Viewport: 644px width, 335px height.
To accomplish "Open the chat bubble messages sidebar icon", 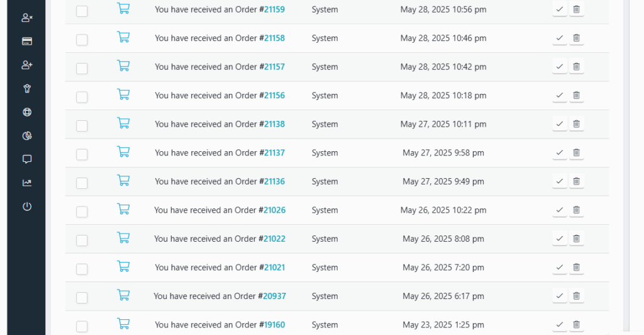I will pyautogui.click(x=26, y=159).
